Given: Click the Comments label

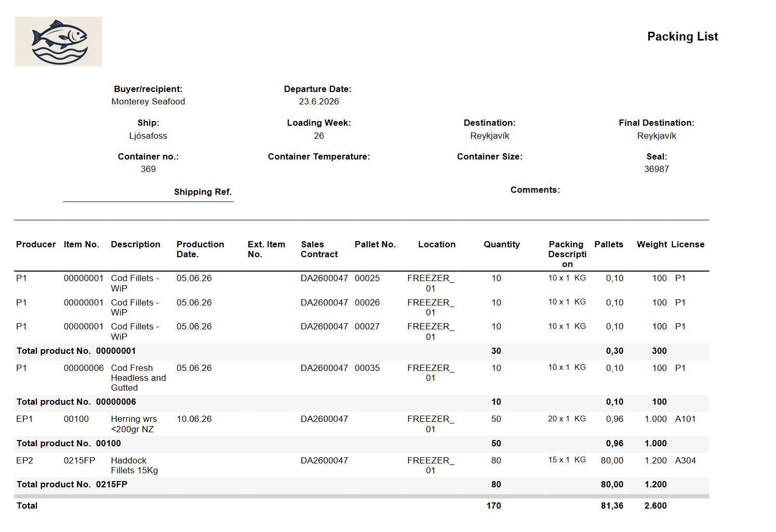Looking at the screenshot, I should point(535,190).
